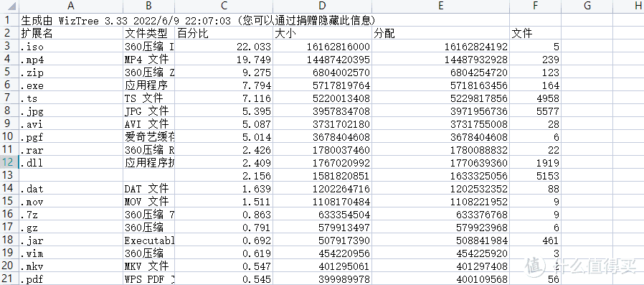Select column A header

point(71,6)
